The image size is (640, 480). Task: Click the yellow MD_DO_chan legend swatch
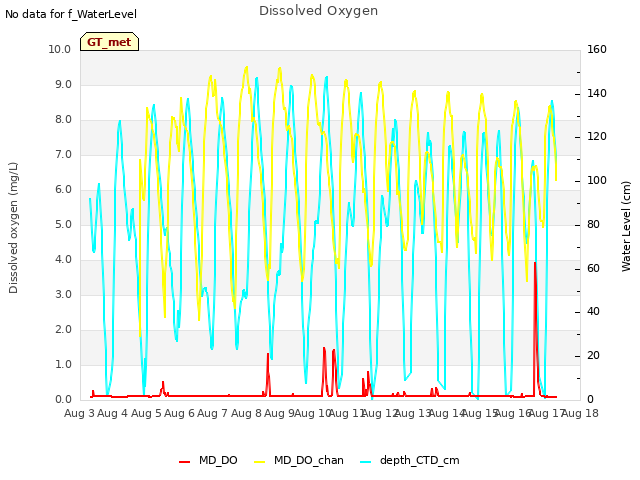pyautogui.click(x=260, y=462)
